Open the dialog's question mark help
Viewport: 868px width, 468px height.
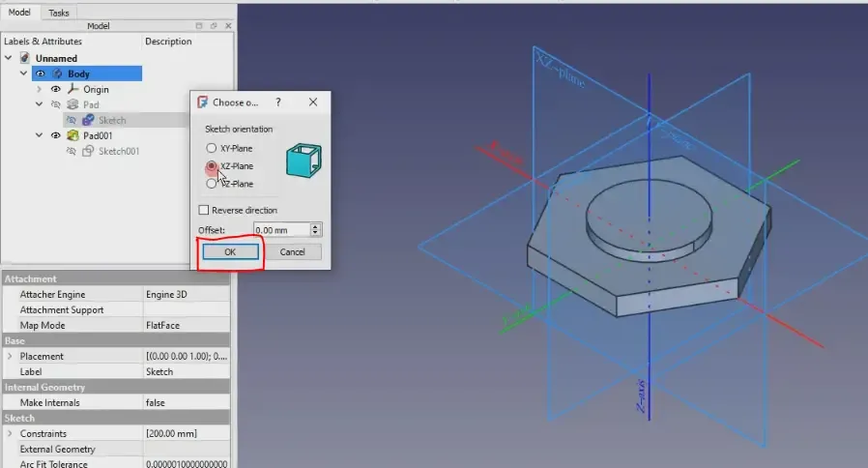click(278, 102)
